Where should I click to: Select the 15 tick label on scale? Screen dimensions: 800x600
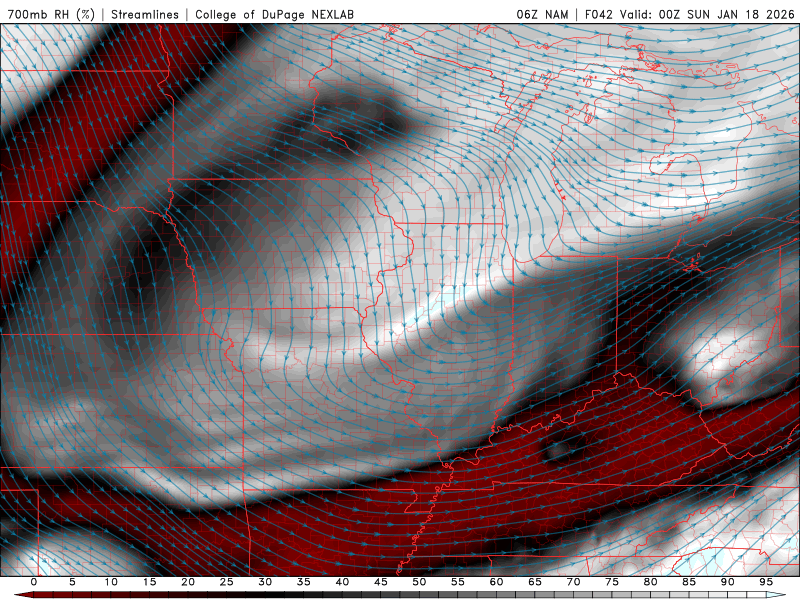click(x=149, y=582)
